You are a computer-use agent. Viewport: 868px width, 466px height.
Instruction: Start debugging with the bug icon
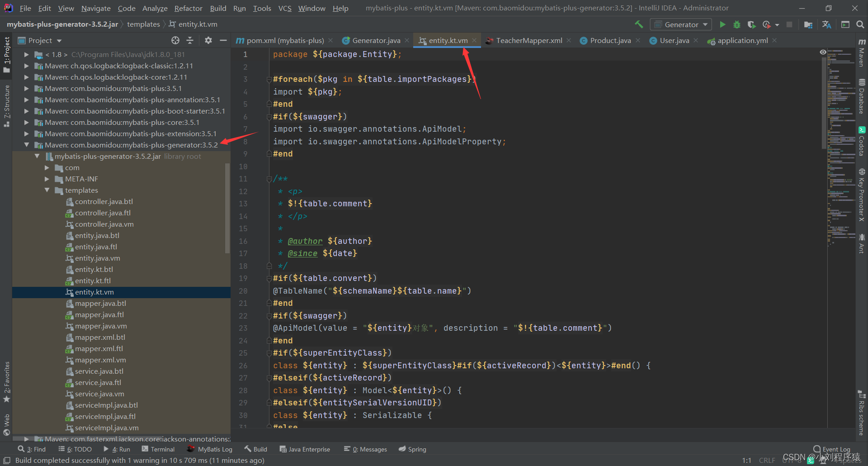click(737, 24)
